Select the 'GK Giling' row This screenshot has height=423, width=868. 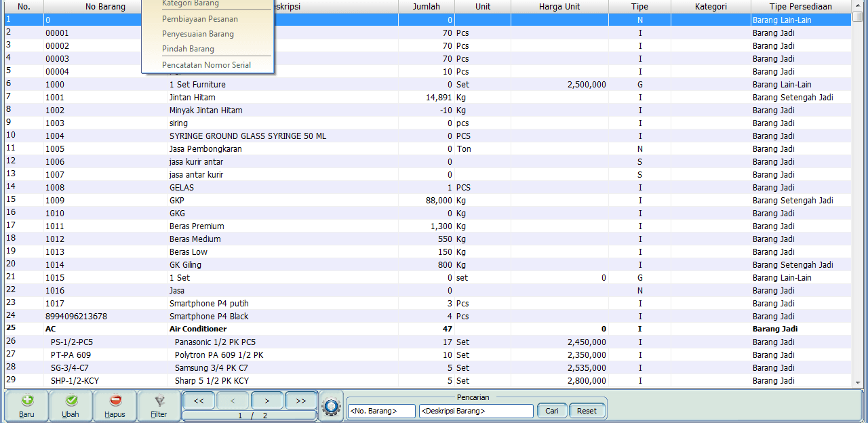click(428, 265)
